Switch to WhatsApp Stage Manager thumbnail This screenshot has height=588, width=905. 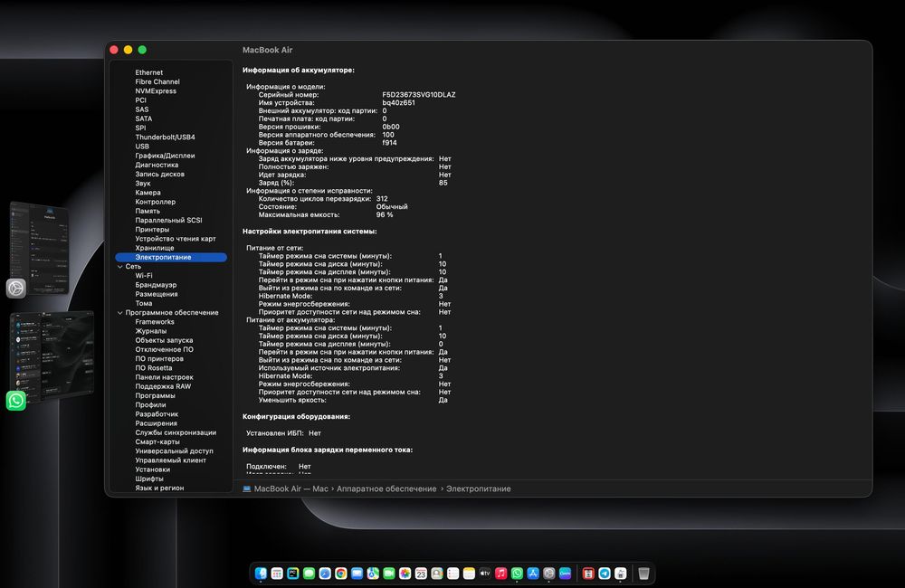coord(52,356)
